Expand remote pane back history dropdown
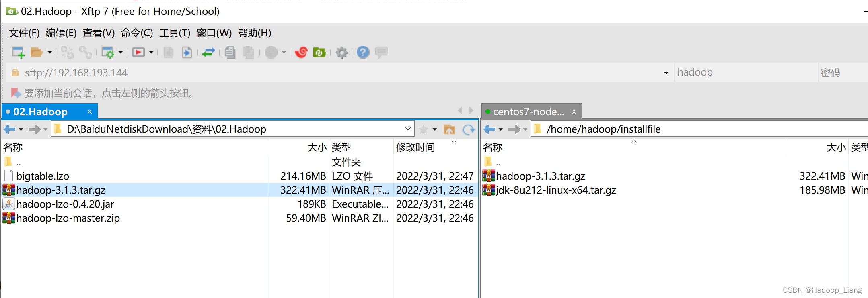Image resolution: width=868 pixels, height=298 pixels. tap(501, 129)
